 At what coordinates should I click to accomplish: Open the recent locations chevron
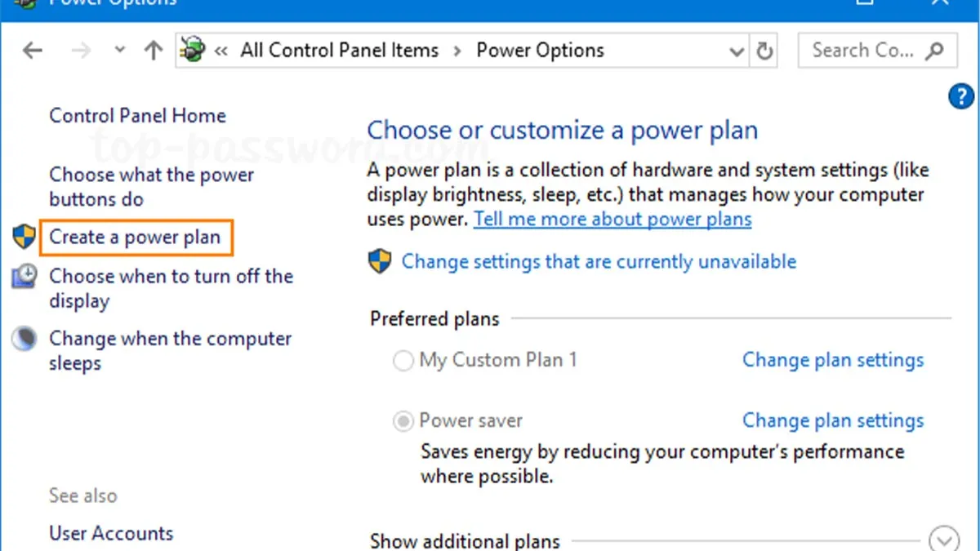click(x=120, y=51)
